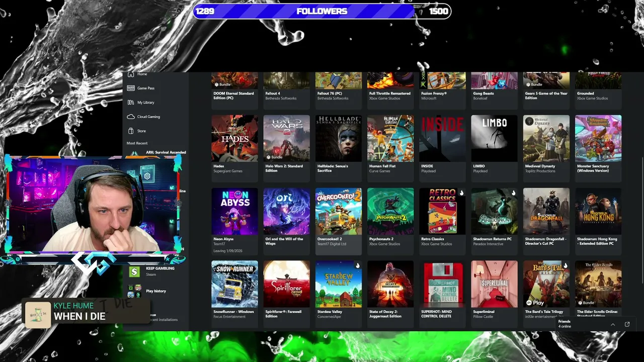Click the 'Fallout 76 (PC)' title
This screenshot has height=362, width=644.
(330, 94)
